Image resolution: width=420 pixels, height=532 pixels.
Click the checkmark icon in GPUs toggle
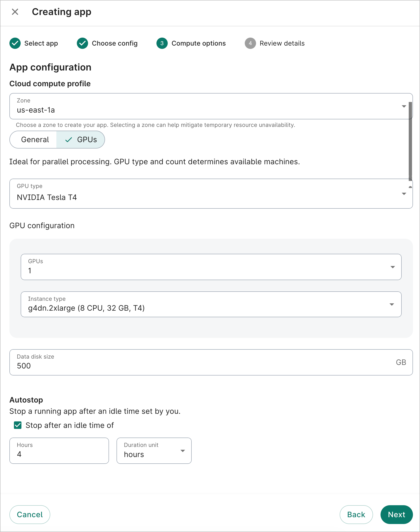click(x=69, y=140)
